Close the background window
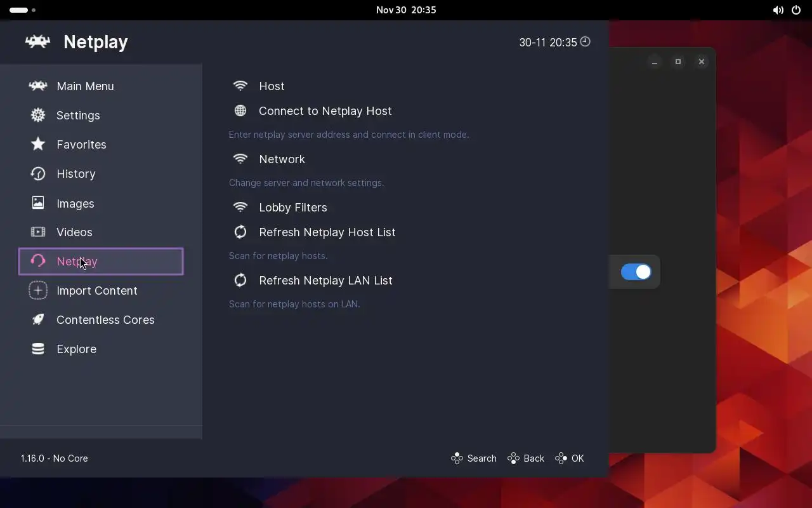Viewport: 812px width, 508px height. [702, 62]
